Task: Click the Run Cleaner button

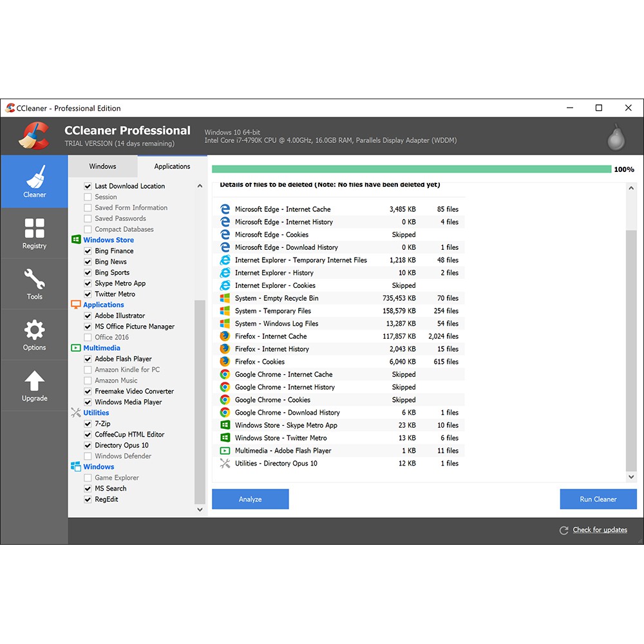Action: pyautogui.click(x=598, y=499)
